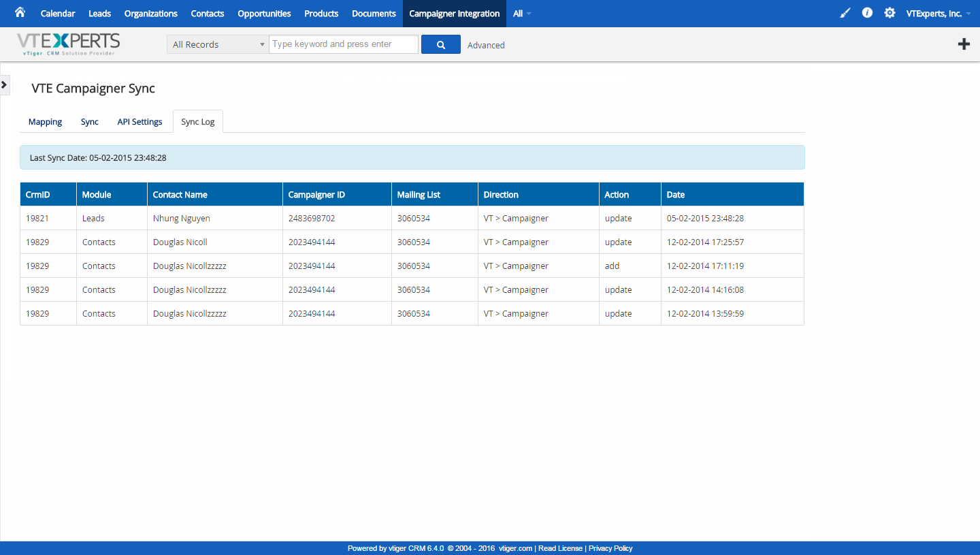Image resolution: width=980 pixels, height=555 pixels.
Task: Click the Date column header
Action: [732, 194]
